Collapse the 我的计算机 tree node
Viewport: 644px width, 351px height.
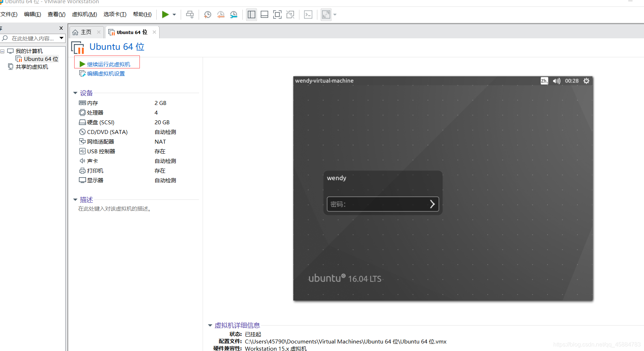tap(3, 51)
